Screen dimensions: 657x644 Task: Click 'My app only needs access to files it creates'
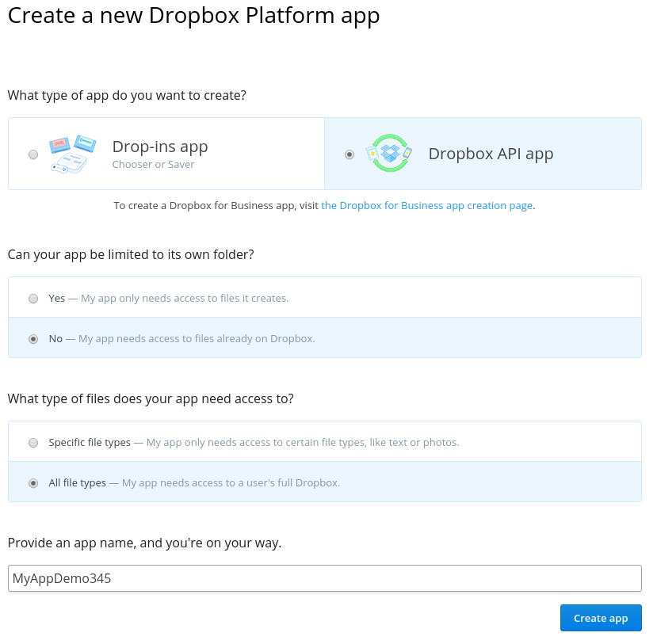185,299
